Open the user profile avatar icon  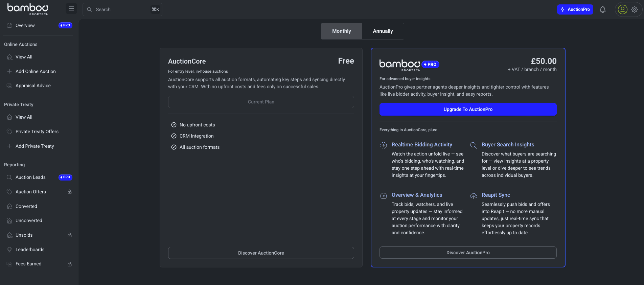(622, 9)
